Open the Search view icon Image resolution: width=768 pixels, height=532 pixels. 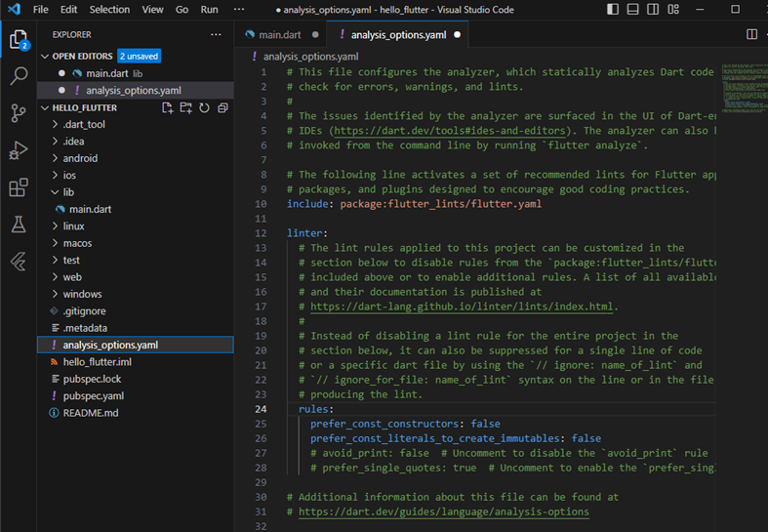click(x=19, y=76)
